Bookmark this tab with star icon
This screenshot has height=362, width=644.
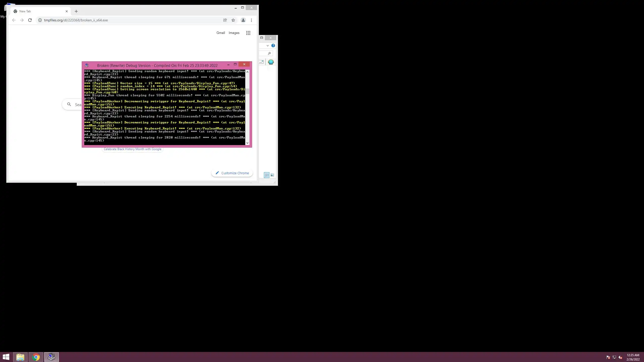[233, 20]
